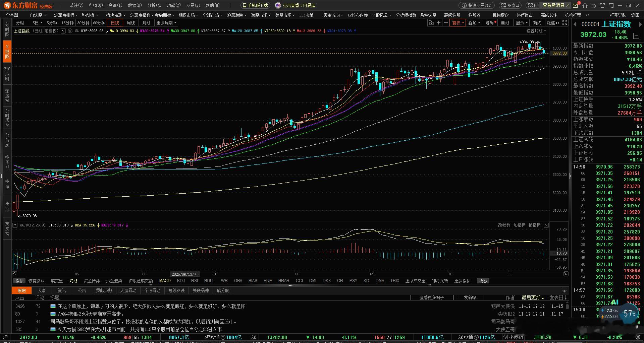The image size is (644, 343).
Task: Open the 系统(S) menu
Action: tap(76, 5)
